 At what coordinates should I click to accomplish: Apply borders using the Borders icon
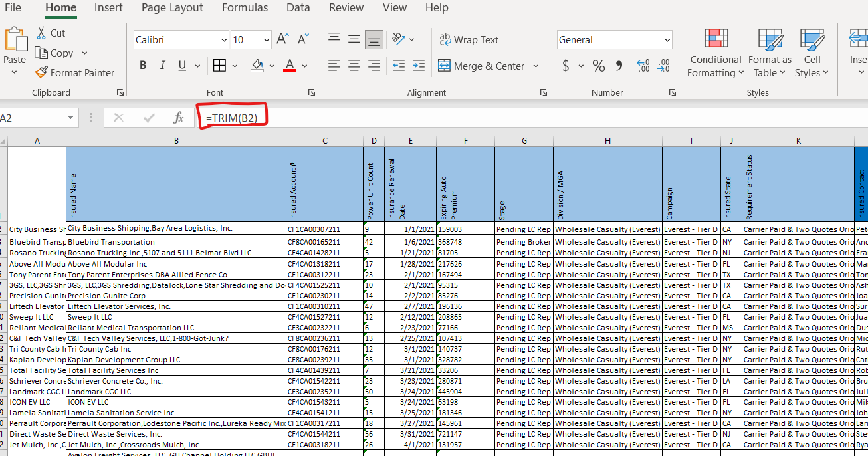coord(219,66)
